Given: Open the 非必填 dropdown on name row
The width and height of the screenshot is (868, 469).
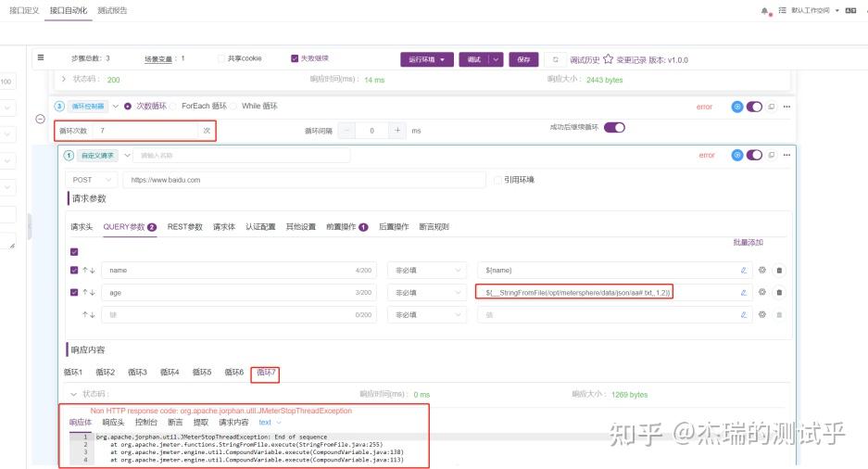Looking at the screenshot, I should click(426, 271).
